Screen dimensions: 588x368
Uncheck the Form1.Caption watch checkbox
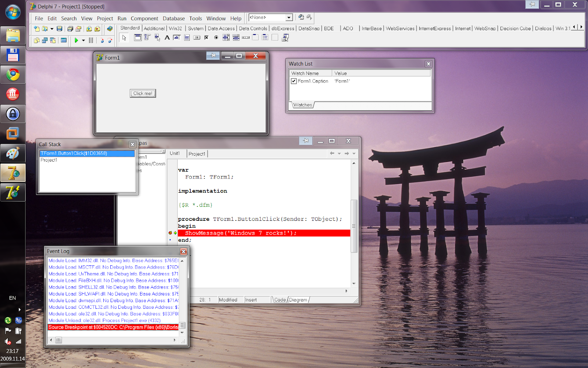[294, 81]
